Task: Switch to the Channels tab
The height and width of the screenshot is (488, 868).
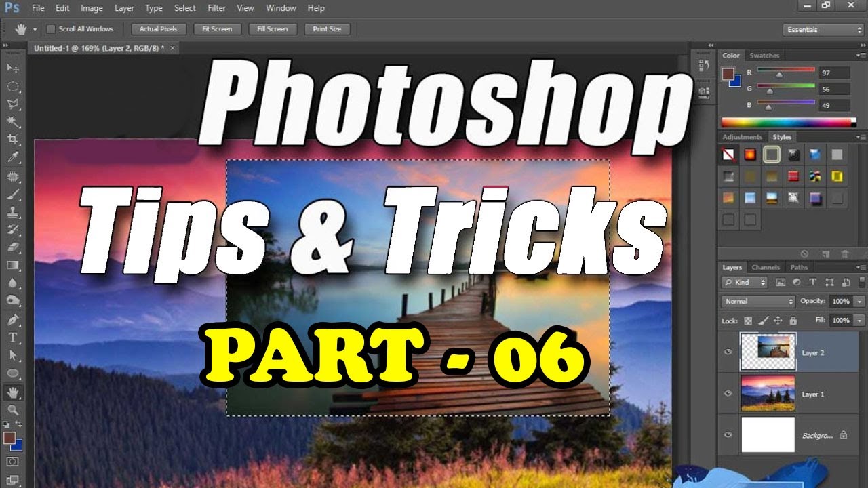Action: coord(766,267)
